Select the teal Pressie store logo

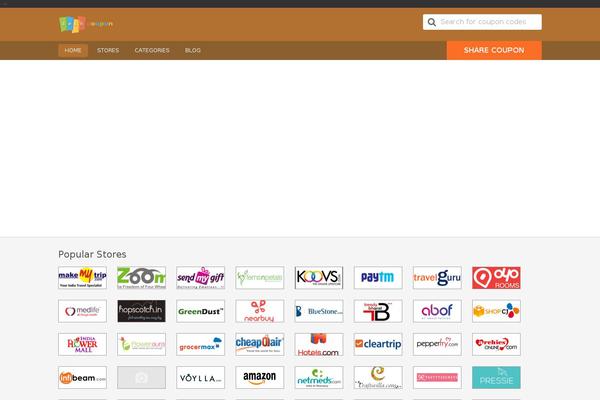496,377
